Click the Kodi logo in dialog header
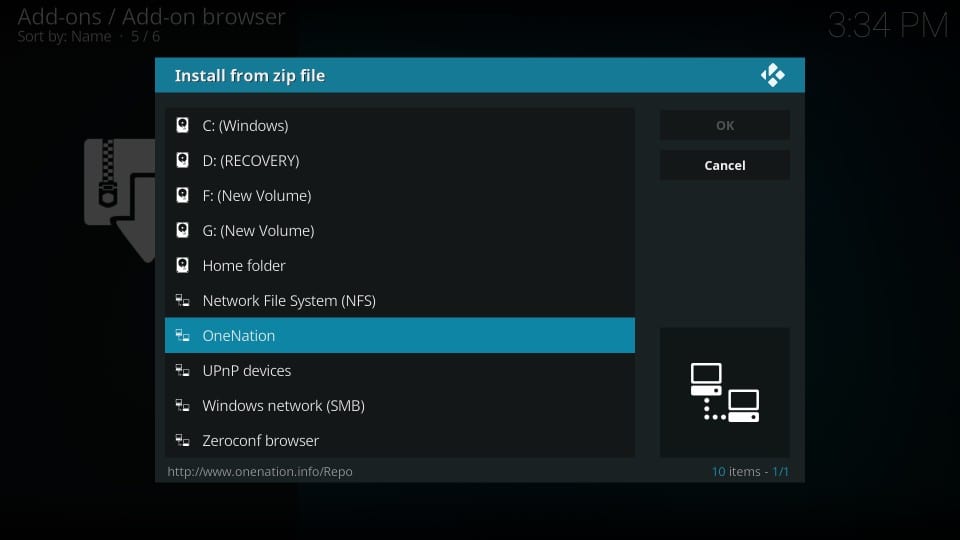This screenshot has width=960, height=540. (773, 75)
